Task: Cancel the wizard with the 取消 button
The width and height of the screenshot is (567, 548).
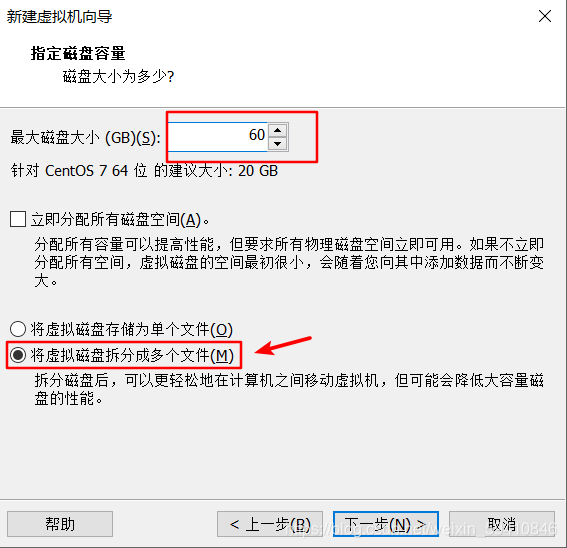Action: 502,524
